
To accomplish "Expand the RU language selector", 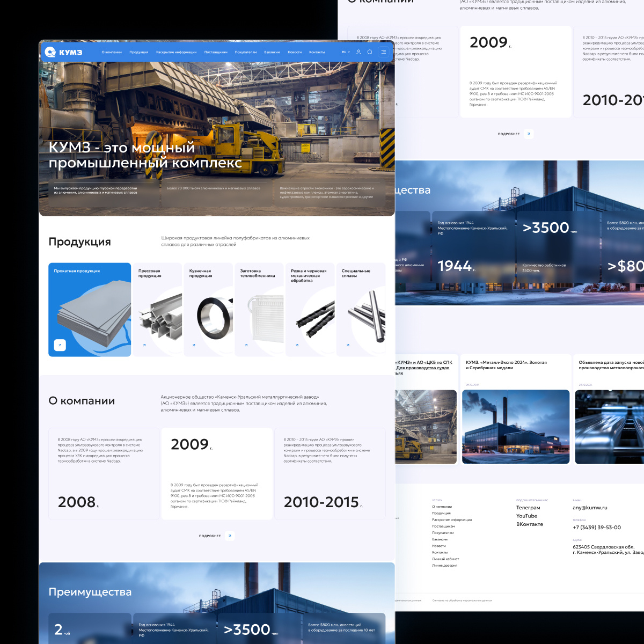I will click(346, 52).
